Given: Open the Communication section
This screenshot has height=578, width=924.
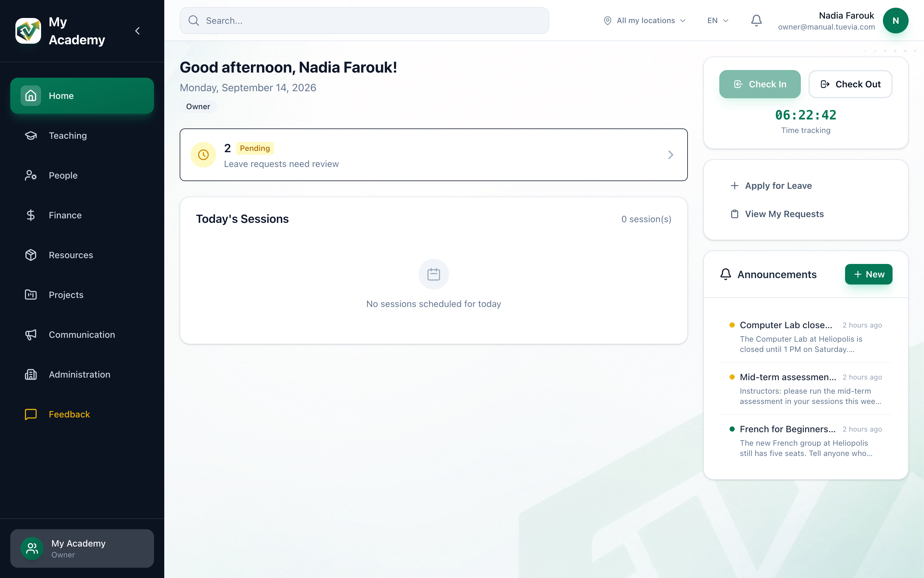Looking at the screenshot, I should [x=82, y=334].
